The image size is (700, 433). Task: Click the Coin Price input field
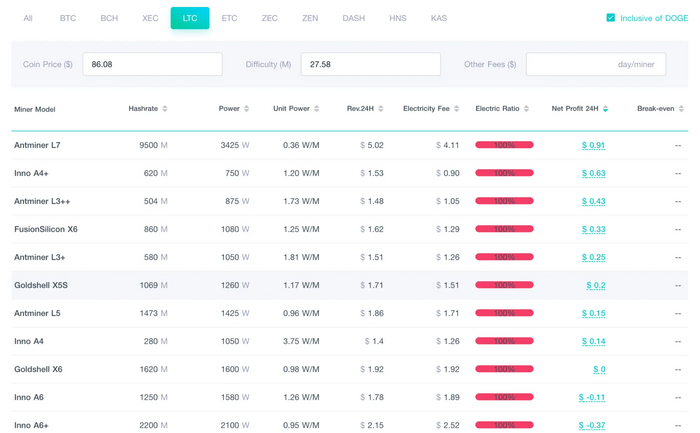click(x=152, y=64)
